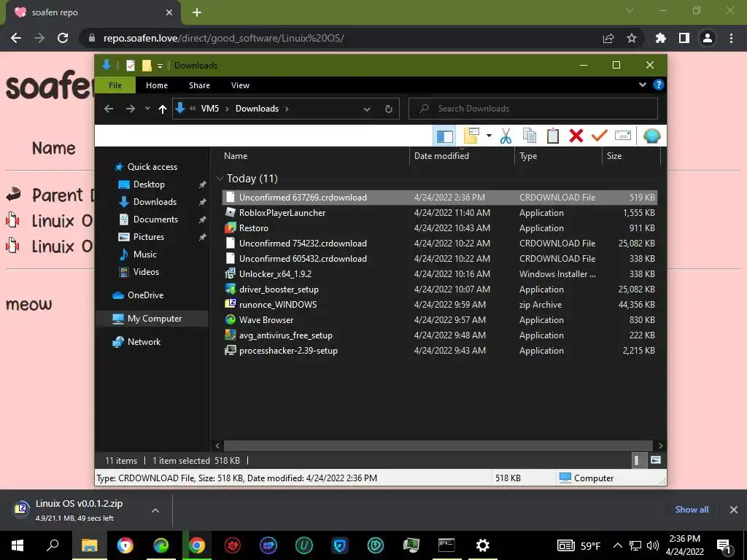Click the Explorer help question mark icon
The width and height of the screenshot is (747, 560).
click(659, 85)
